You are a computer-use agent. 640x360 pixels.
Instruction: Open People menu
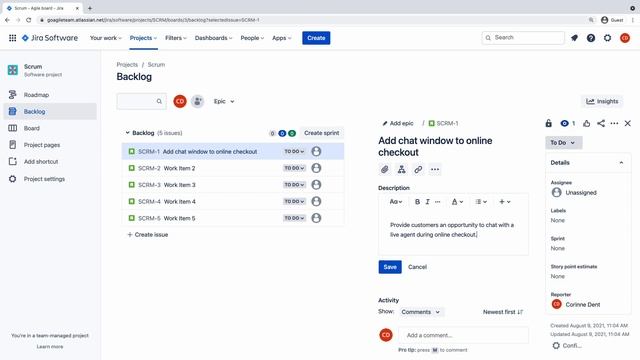[x=252, y=38]
